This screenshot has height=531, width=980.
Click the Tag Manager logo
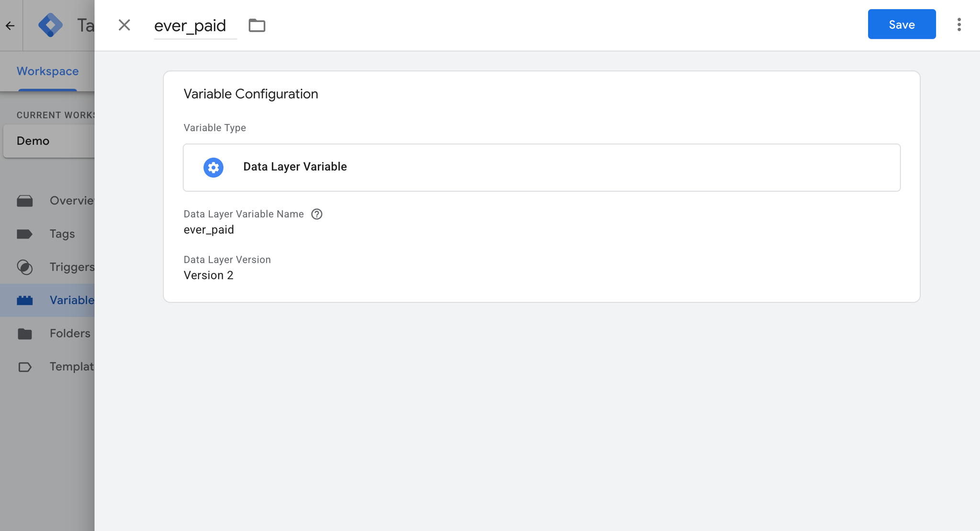point(50,25)
